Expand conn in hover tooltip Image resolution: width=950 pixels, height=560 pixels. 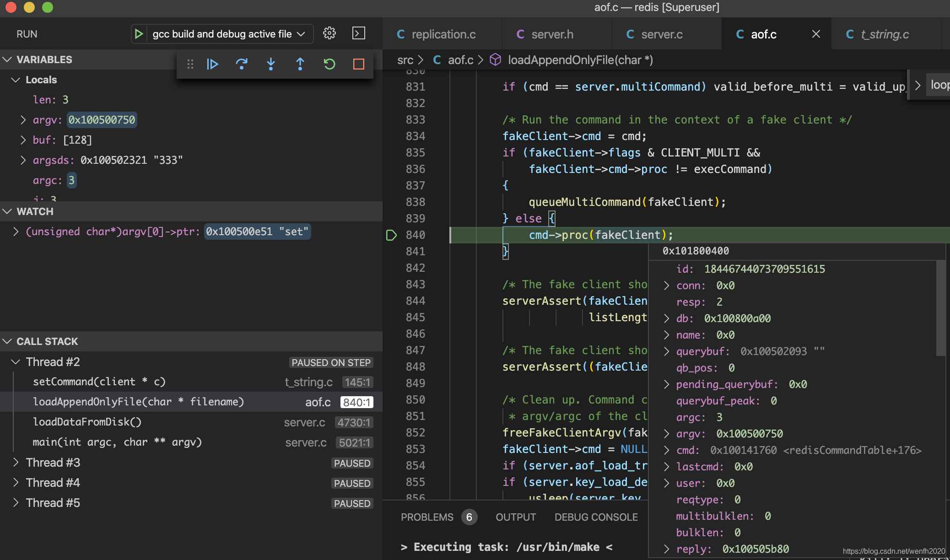click(x=667, y=285)
